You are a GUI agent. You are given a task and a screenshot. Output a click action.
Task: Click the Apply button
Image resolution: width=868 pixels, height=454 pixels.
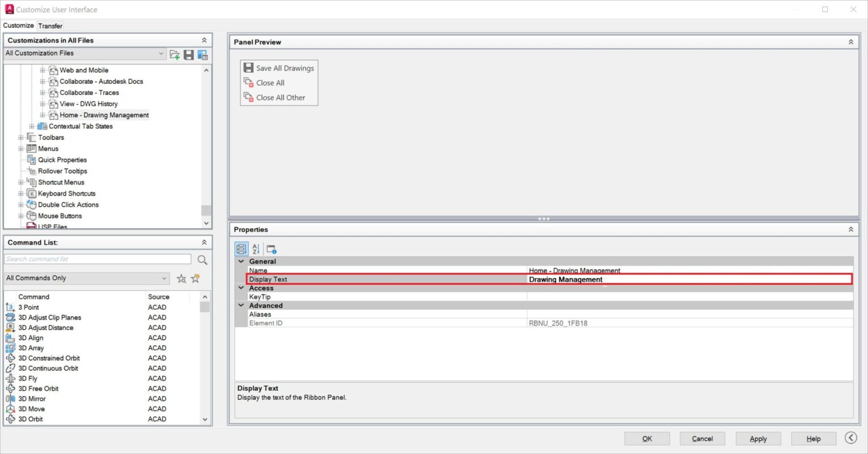pyautogui.click(x=758, y=439)
